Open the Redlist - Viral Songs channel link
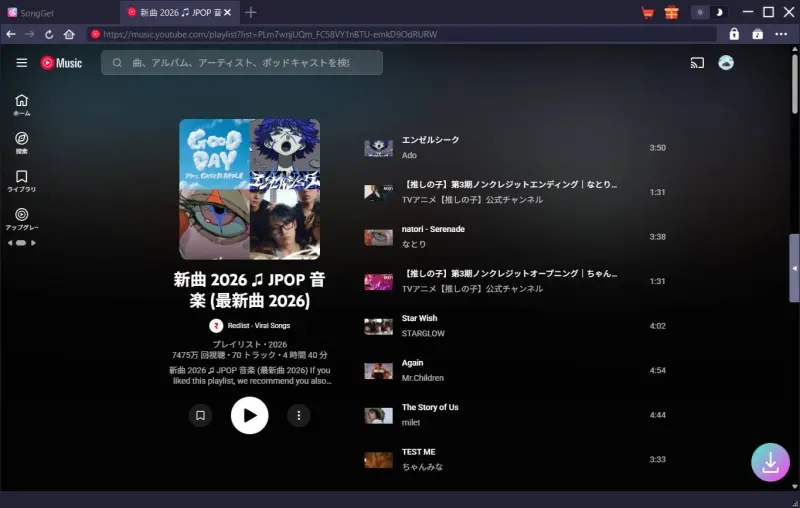The height and width of the screenshot is (508, 800). tap(258, 325)
